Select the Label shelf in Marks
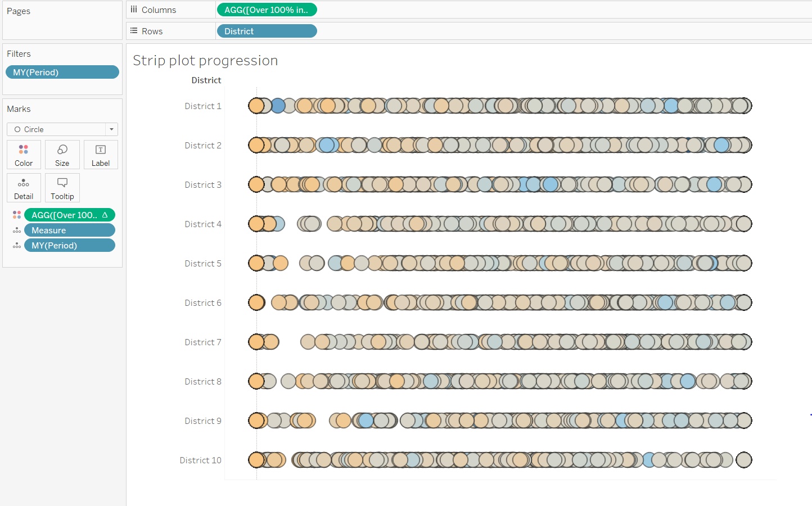This screenshot has width=812, height=506. 101,154
